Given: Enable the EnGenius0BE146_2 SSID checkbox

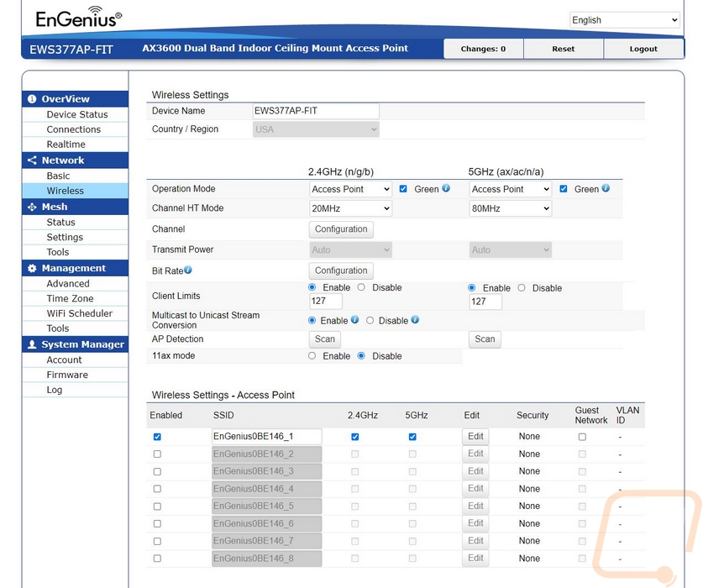Looking at the screenshot, I should (x=157, y=454).
